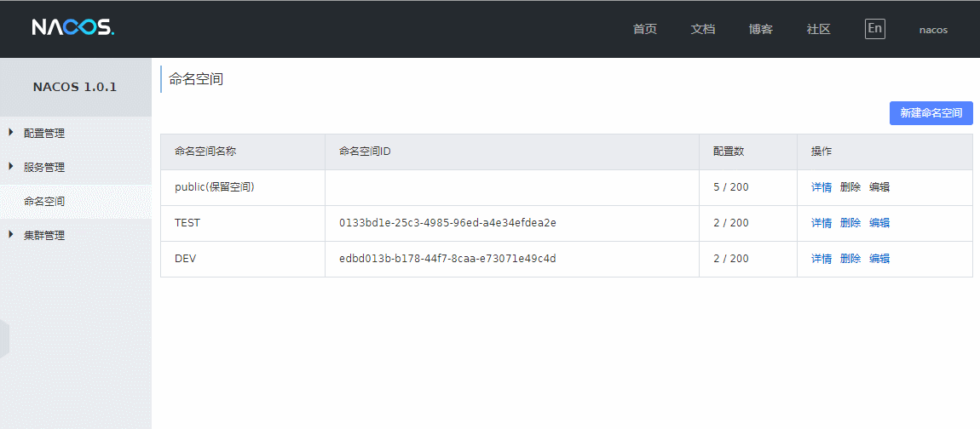Click 编辑 for the TEST namespace
Image resolution: width=980 pixels, height=429 pixels.
[x=879, y=223]
